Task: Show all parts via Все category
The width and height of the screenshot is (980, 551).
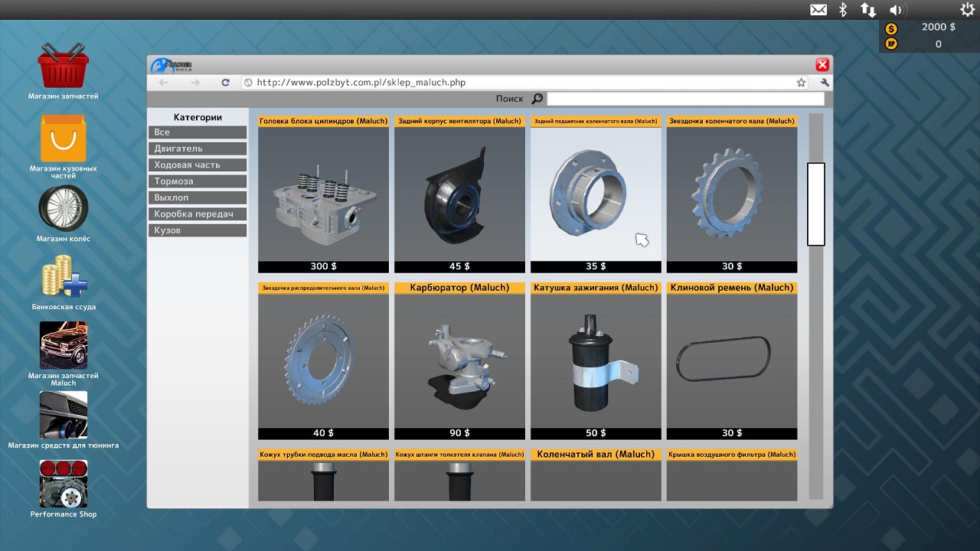Action: coord(198,132)
